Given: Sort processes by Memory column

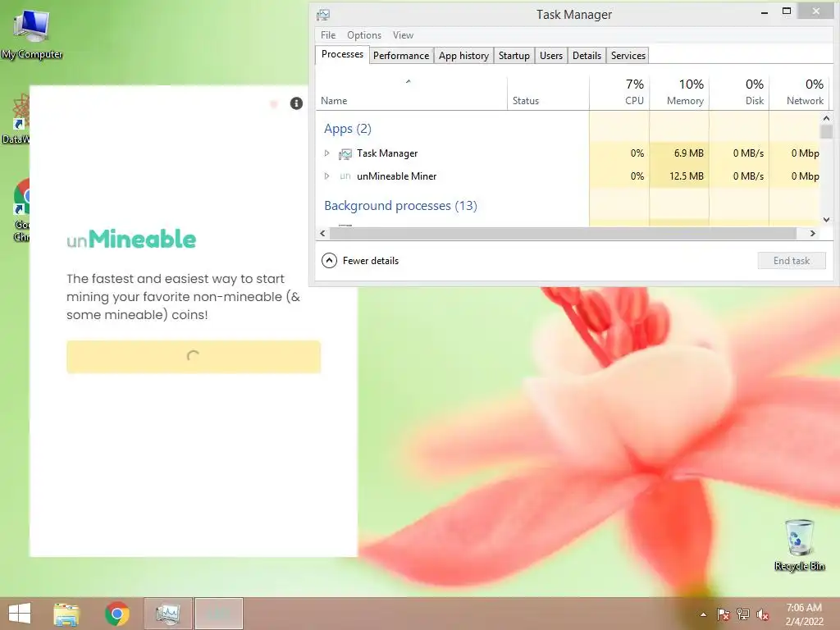Looking at the screenshot, I should coord(679,94).
